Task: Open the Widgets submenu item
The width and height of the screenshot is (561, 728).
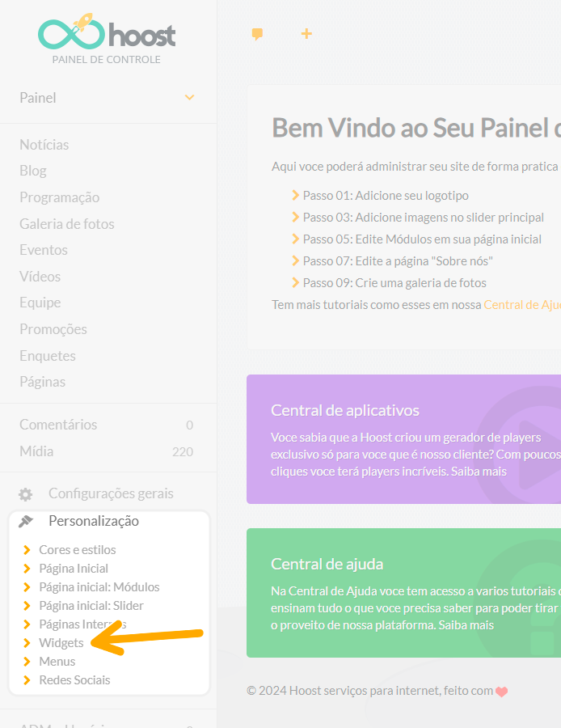Action: coord(61,643)
